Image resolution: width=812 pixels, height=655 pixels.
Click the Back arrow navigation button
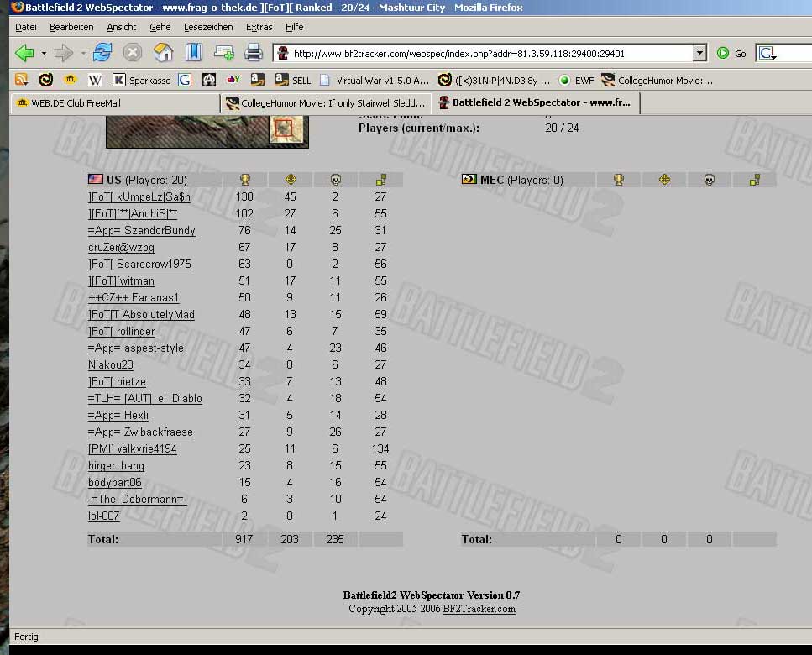click(x=24, y=53)
